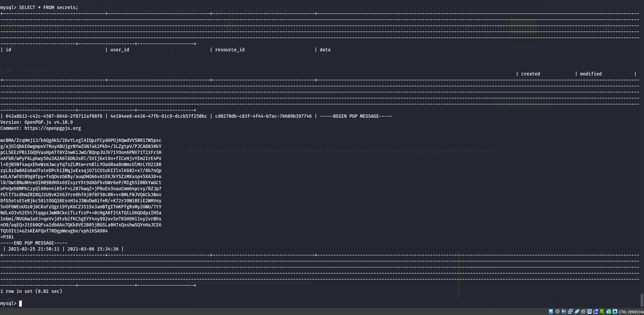The width and height of the screenshot is (644, 315).
Task: Open the audio settings speaker icon
Action: click(x=564, y=312)
